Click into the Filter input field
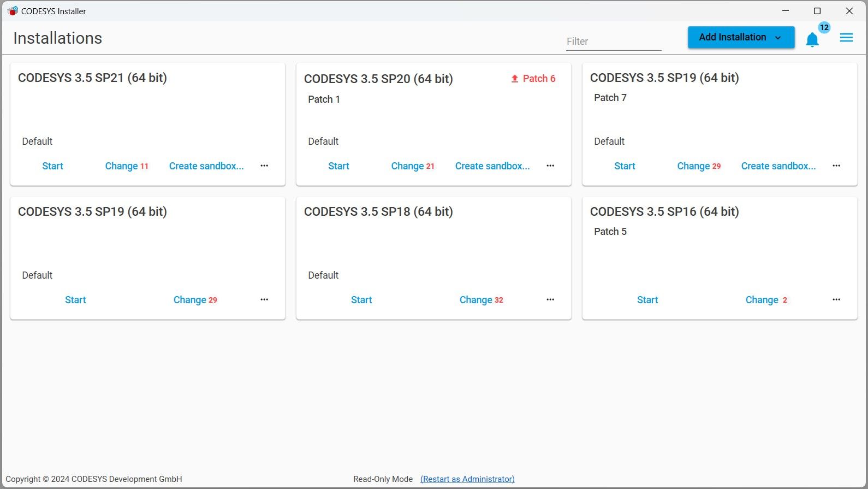868x489 pixels. click(613, 42)
